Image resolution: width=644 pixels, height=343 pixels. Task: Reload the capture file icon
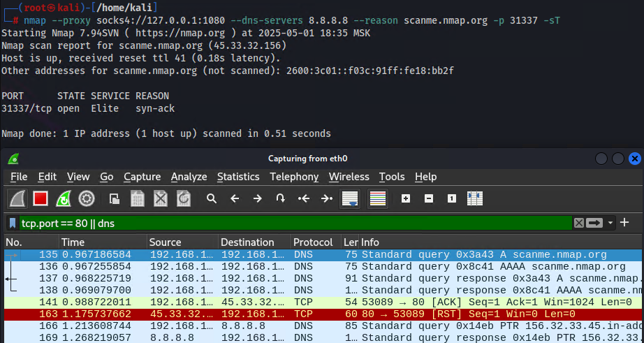pyautogui.click(x=184, y=198)
